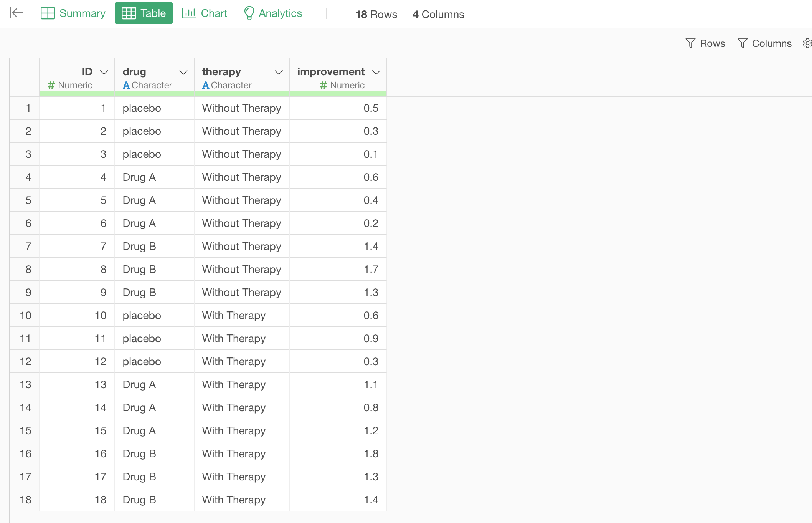Select improvement value 0.8 in row 14
Viewport: 812px width, 523px height.
(x=338, y=407)
